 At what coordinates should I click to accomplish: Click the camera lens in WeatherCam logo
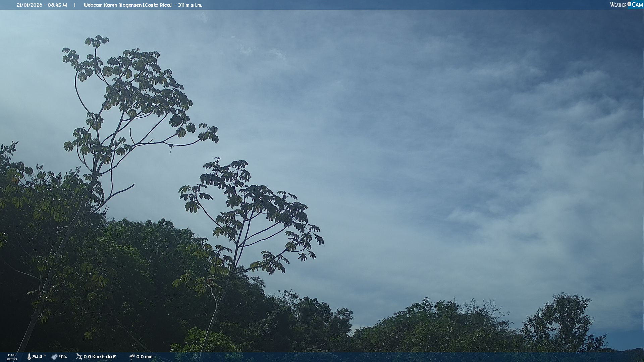click(629, 4)
